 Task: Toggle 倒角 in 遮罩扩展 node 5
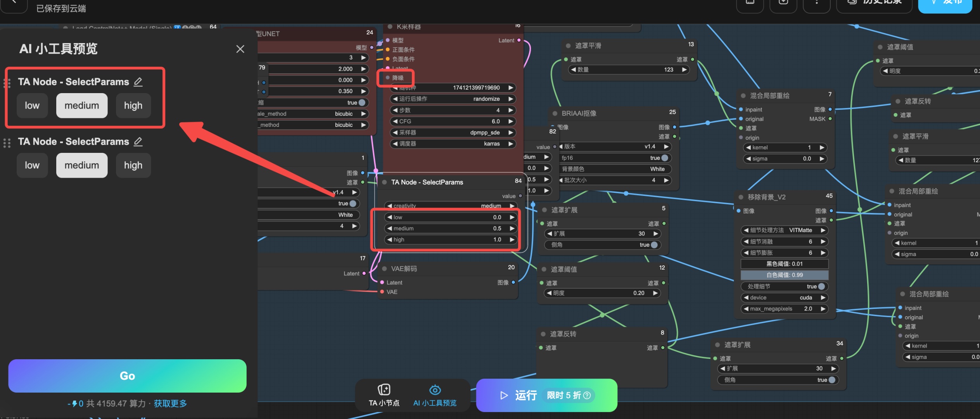[654, 245]
